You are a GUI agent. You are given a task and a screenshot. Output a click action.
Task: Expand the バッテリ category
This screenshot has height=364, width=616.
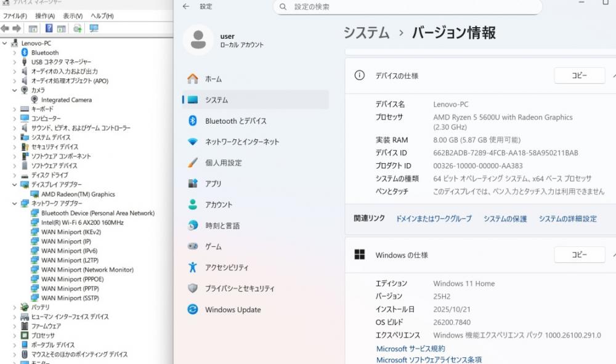[x=15, y=307]
